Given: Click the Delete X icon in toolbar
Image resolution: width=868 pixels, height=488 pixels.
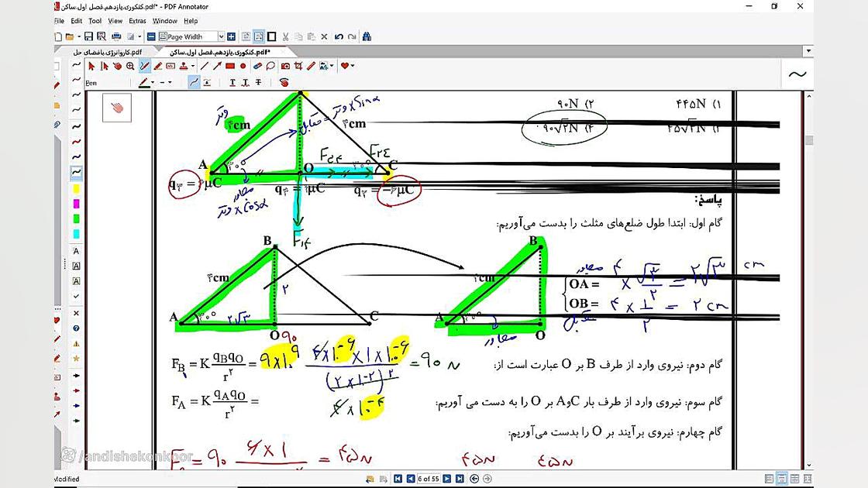Looking at the screenshot, I should coord(325,36).
